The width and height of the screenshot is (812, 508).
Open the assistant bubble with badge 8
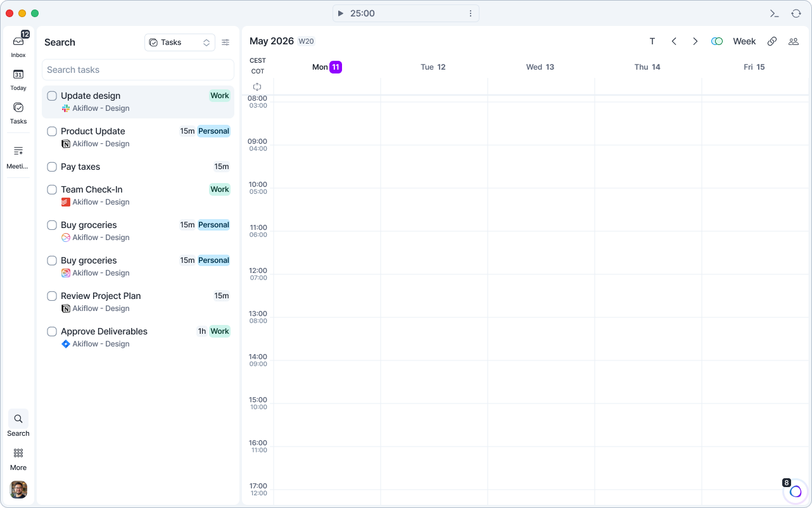click(796, 492)
